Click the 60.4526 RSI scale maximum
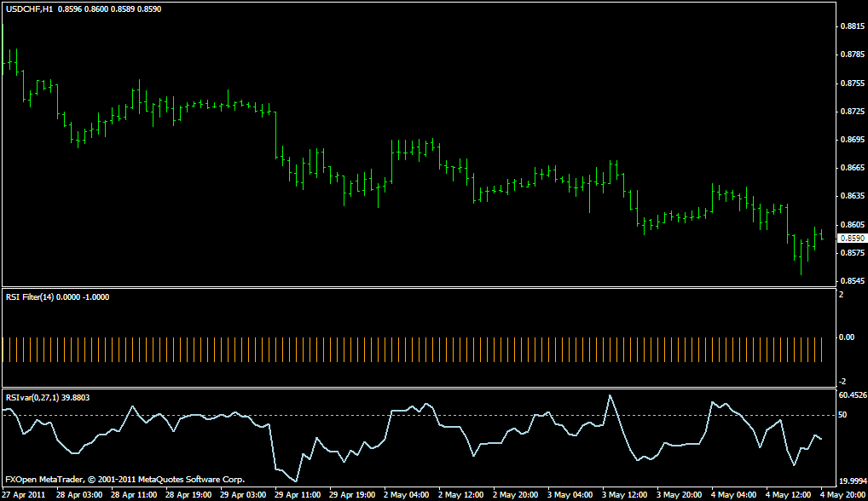Viewport: 868px width, 501px height. [x=853, y=394]
